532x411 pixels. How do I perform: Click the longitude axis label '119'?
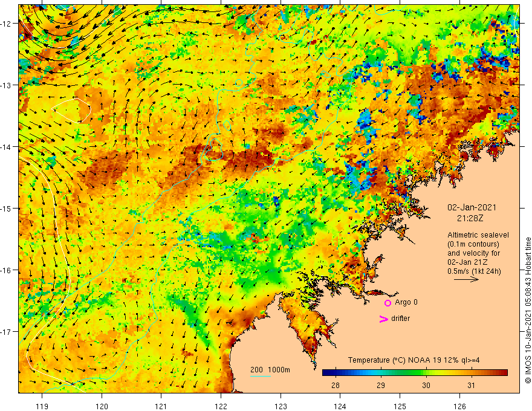(x=42, y=406)
